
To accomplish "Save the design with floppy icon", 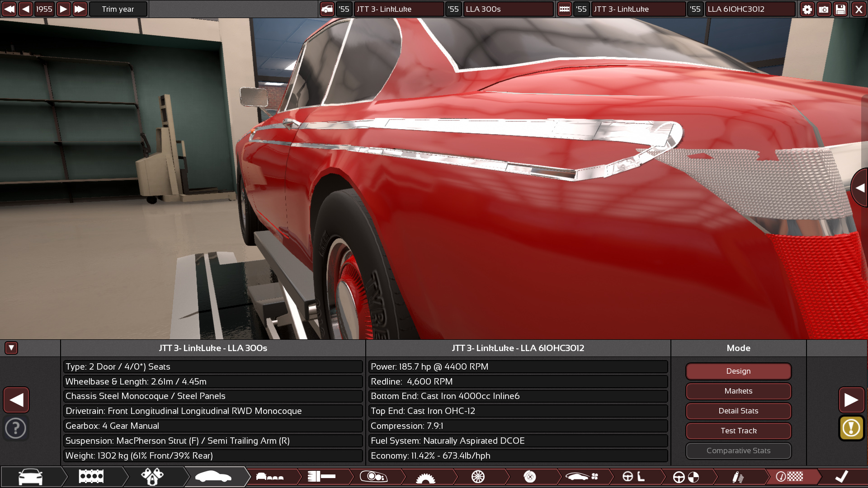I will pyautogui.click(x=840, y=9).
